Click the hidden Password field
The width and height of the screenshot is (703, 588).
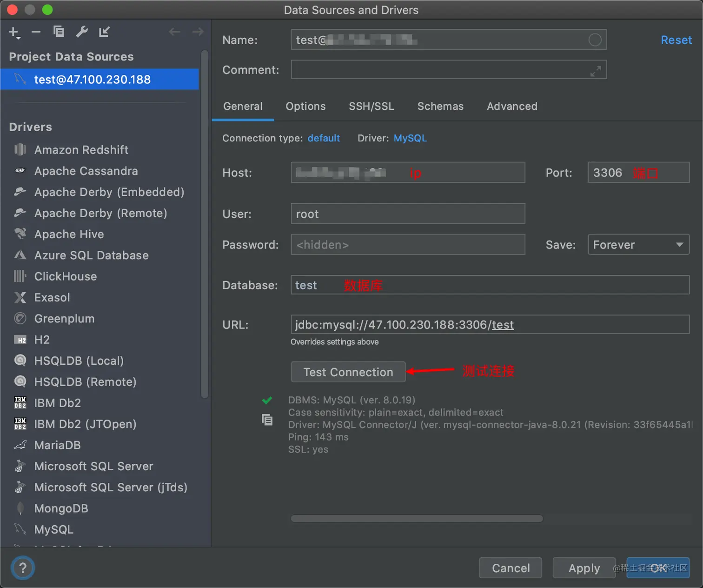click(x=408, y=245)
